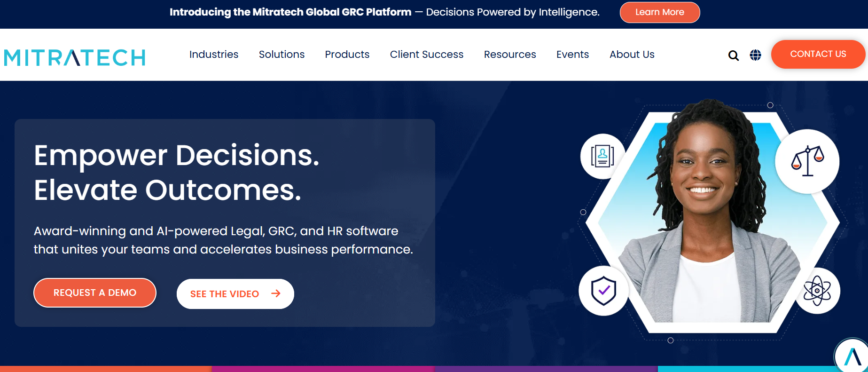Click the Learn More button
The width and height of the screenshot is (868, 372).
(x=660, y=12)
